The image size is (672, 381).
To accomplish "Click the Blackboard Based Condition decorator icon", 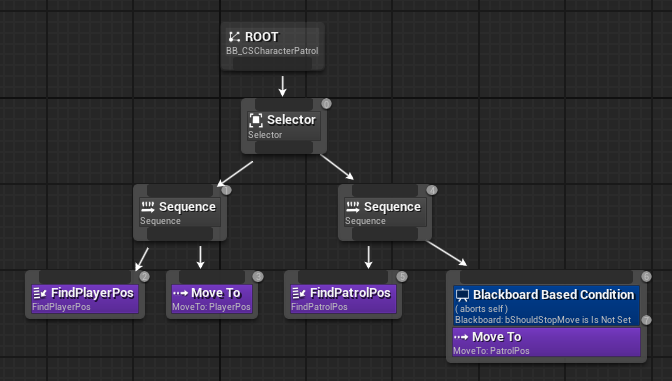I will (462, 295).
